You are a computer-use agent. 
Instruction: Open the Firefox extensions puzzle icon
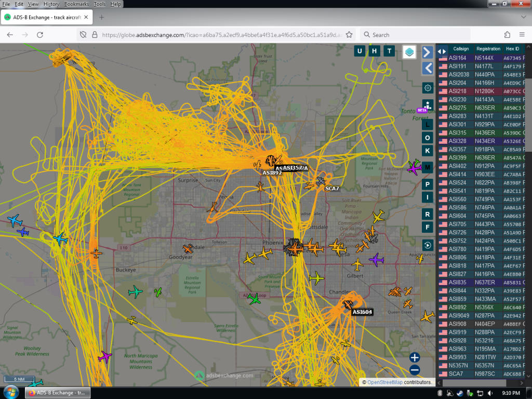[x=507, y=35]
